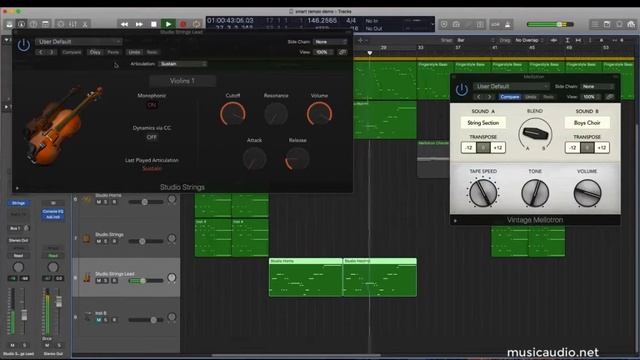Click the Attack knob

pyautogui.click(x=254, y=159)
